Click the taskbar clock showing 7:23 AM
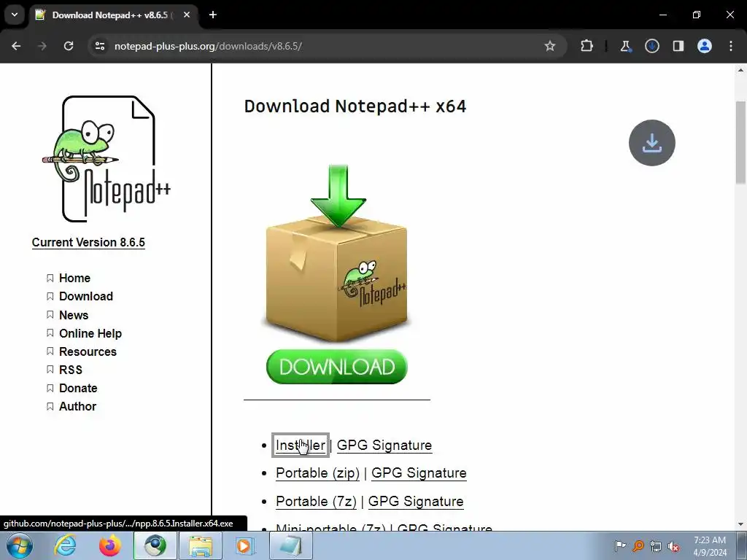The width and height of the screenshot is (747, 560). coord(710,545)
